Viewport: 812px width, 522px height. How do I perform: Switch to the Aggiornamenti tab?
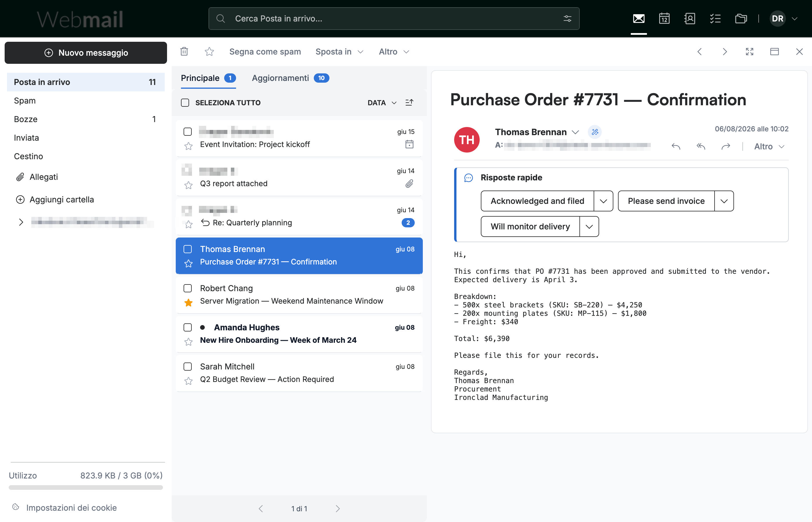291,78
